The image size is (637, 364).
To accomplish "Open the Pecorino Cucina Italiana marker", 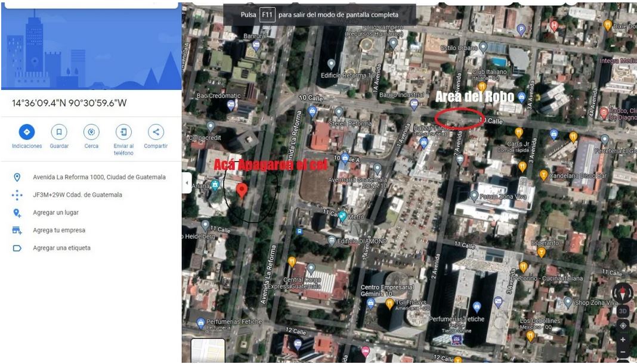I will 523,267.
